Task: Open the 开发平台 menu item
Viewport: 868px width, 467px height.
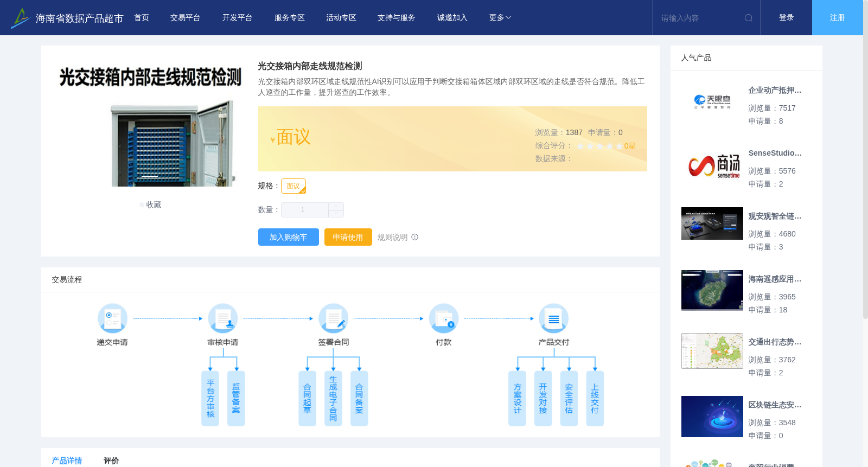Action: [238, 18]
